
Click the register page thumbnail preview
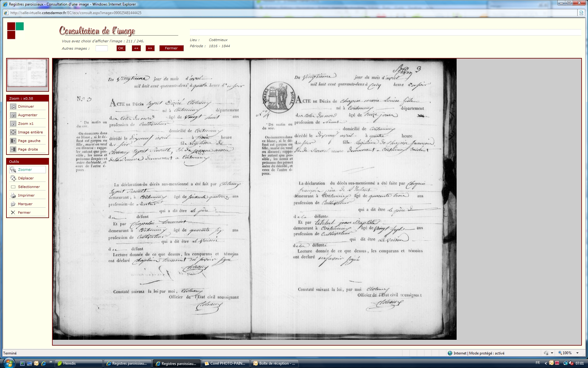pos(28,73)
